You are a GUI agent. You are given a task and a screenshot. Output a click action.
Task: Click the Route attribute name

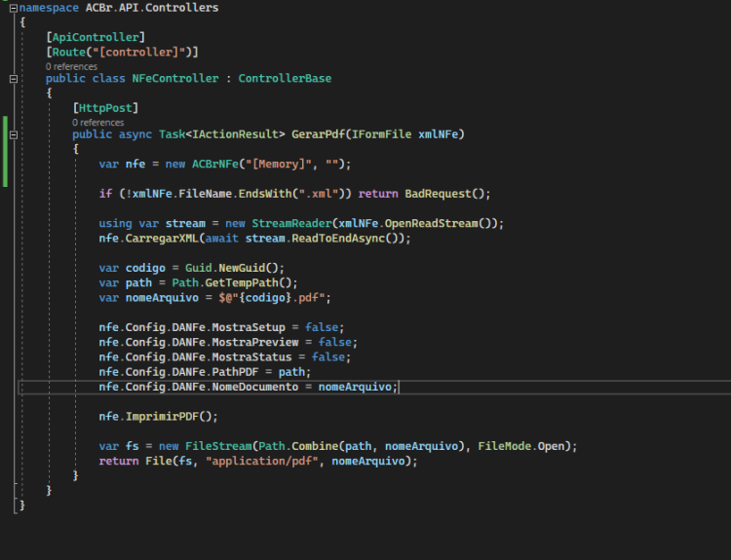click(x=69, y=53)
